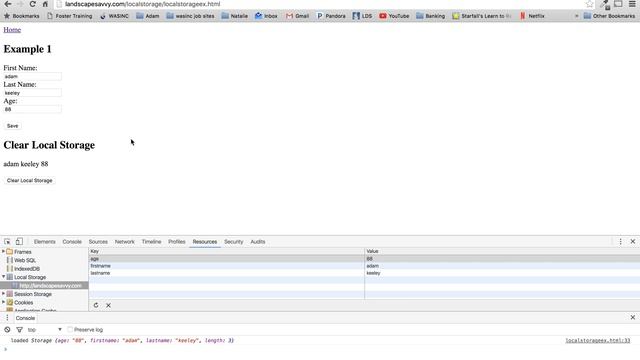
Task: Delete selected local storage entry
Action: [x=108, y=305]
